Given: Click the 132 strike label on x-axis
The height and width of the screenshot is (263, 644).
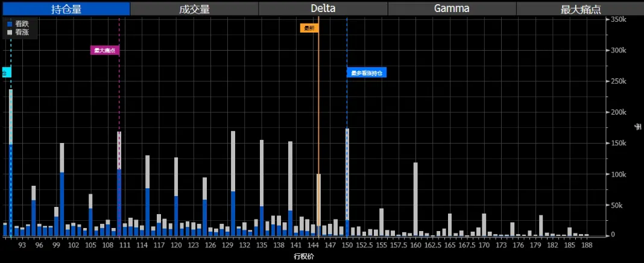Looking at the screenshot, I should tap(244, 245).
